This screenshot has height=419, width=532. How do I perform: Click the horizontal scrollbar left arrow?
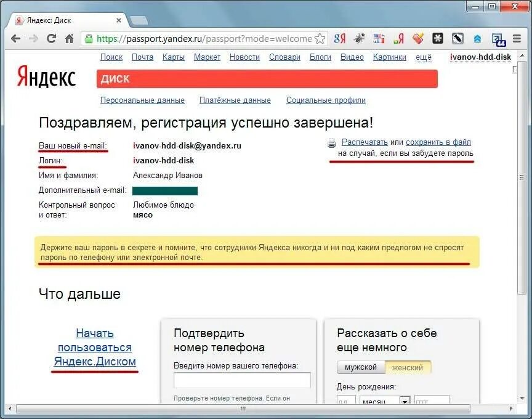pos(9,409)
